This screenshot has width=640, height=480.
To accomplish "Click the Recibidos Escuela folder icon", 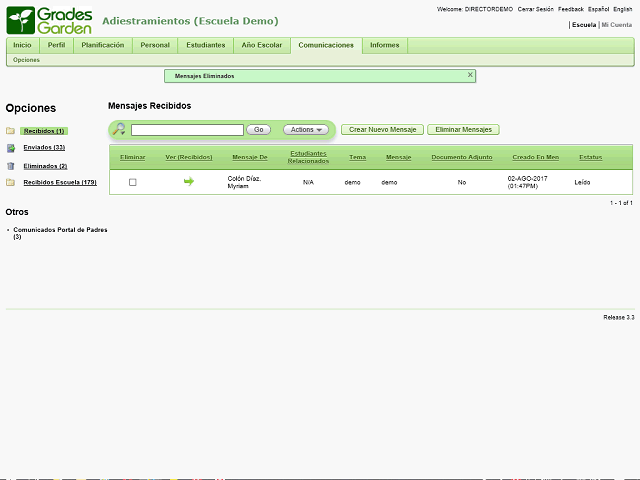I will click(10, 183).
